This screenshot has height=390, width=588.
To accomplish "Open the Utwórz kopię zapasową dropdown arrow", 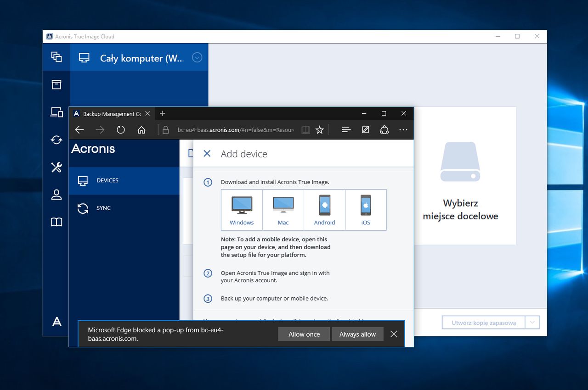I will pyautogui.click(x=532, y=322).
